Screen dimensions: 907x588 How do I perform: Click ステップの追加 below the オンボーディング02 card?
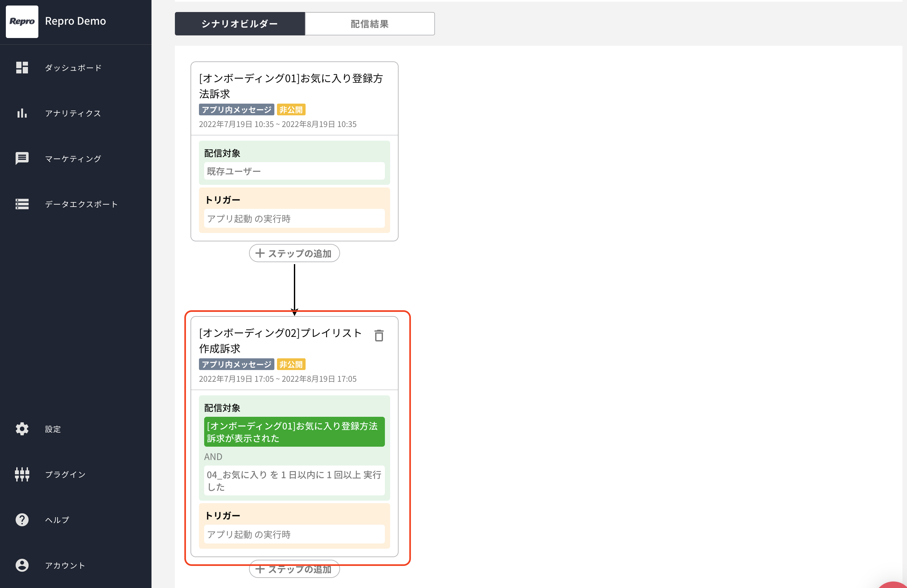294,569
